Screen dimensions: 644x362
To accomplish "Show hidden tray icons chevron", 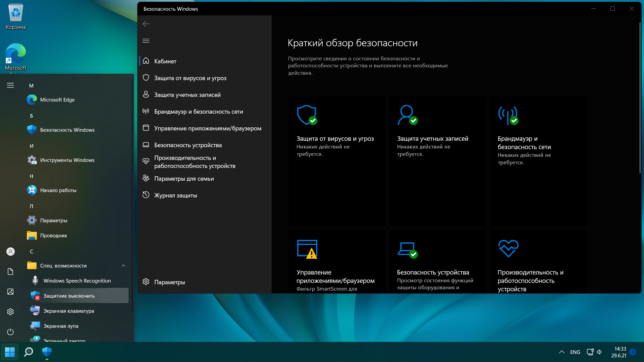I will pyautogui.click(x=561, y=352).
